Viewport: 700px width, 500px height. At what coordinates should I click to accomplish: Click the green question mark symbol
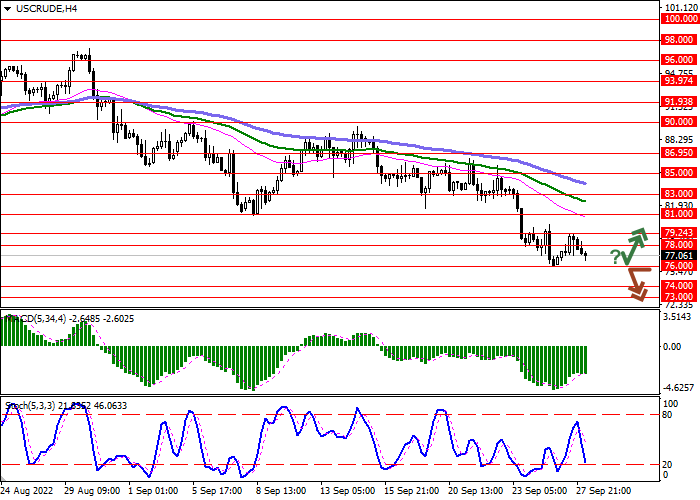click(616, 256)
